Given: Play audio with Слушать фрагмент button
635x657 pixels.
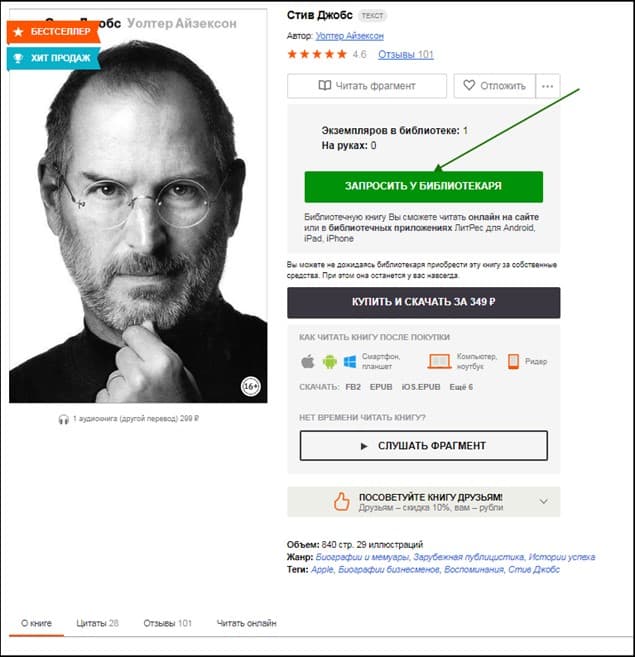Looking at the screenshot, I should coord(423,445).
